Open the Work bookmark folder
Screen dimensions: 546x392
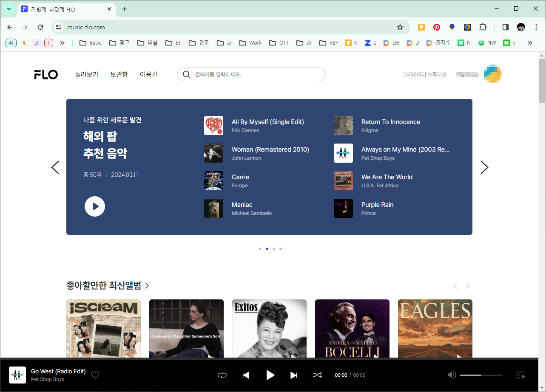pyautogui.click(x=250, y=43)
